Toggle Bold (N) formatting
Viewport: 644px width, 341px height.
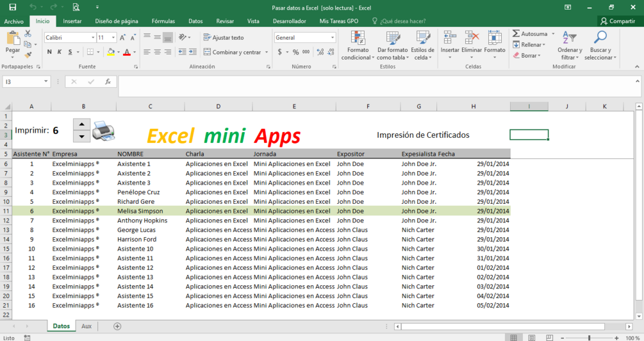pyautogui.click(x=49, y=52)
